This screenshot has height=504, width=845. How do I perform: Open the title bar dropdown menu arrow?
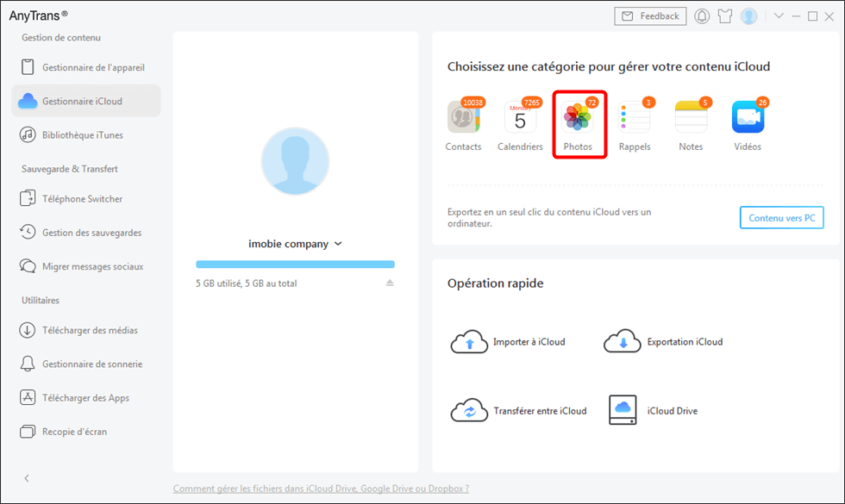779,16
